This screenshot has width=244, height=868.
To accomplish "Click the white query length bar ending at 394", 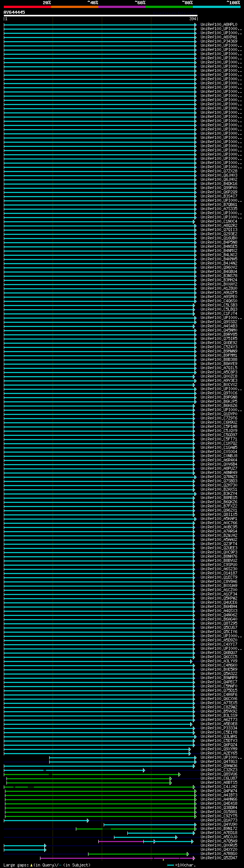I will tap(101, 16).
